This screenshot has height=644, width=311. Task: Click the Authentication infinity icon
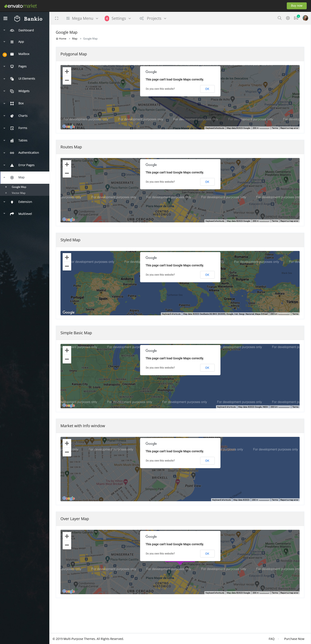coord(12,153)
